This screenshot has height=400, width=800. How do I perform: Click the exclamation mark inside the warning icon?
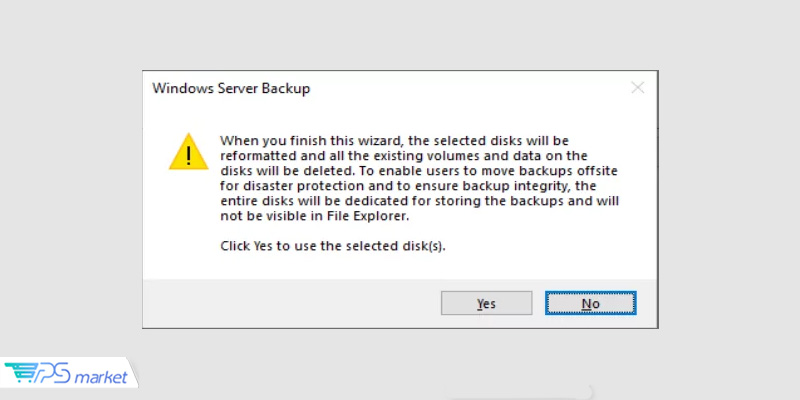(x=189, y=155)
